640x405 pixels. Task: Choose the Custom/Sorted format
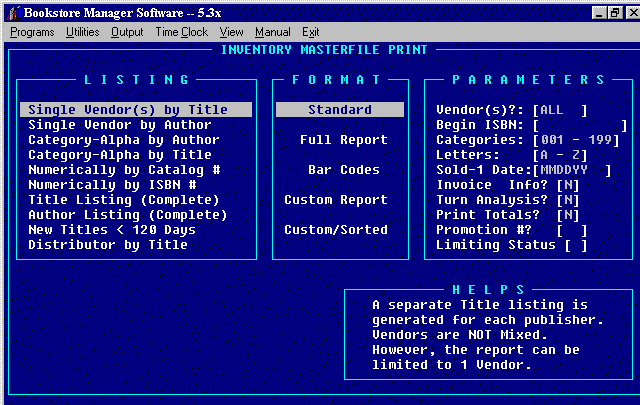tap(336, 229)
